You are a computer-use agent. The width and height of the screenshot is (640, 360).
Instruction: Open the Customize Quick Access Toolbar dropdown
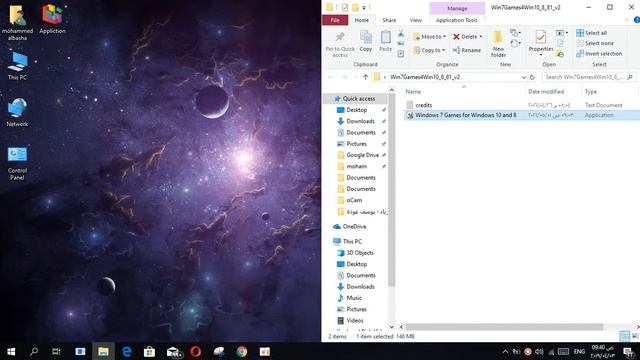(364, 7)
